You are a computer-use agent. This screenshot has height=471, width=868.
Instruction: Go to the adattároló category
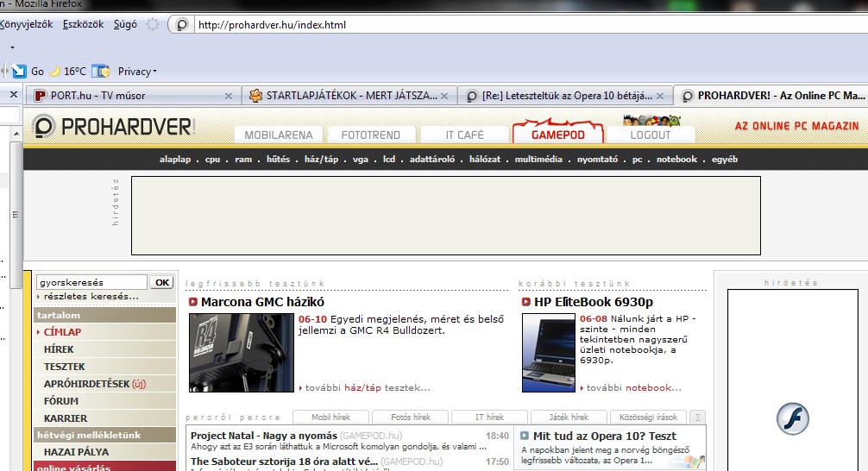(x=432, y=160)
